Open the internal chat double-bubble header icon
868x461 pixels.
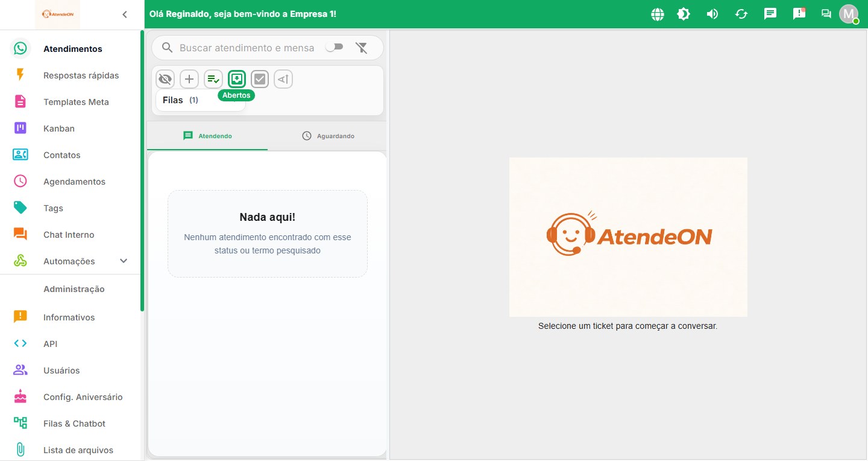coord(826,14)
